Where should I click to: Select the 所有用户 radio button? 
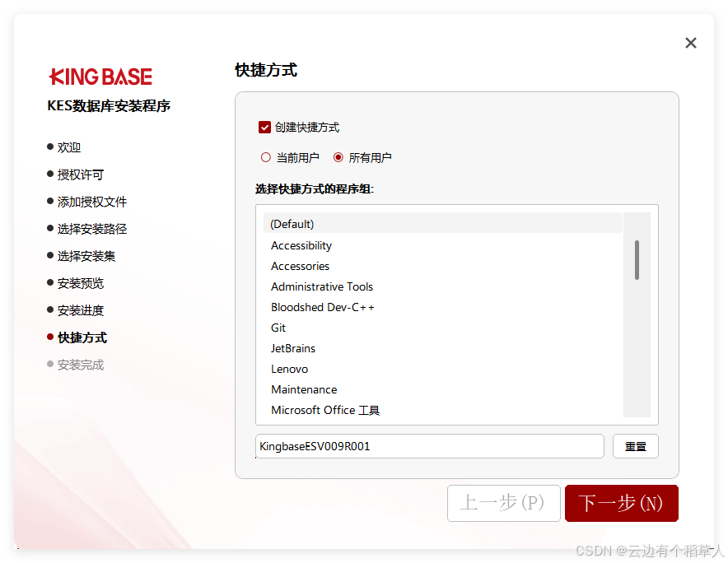coord(338,157)
